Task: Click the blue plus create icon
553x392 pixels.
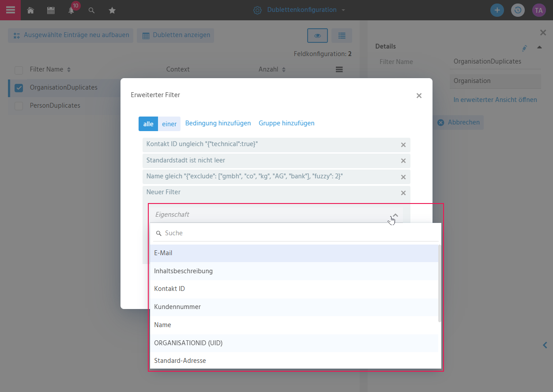Action: tap(497, 10)
